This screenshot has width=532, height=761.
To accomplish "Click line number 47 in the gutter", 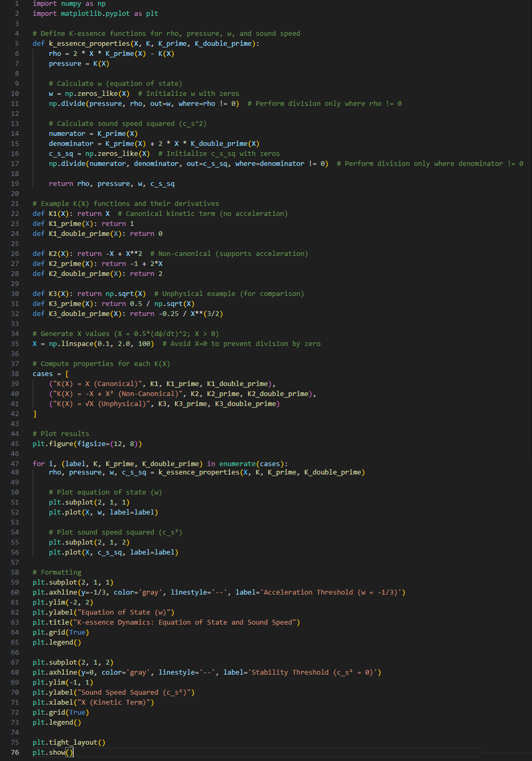I will (15, 463).
